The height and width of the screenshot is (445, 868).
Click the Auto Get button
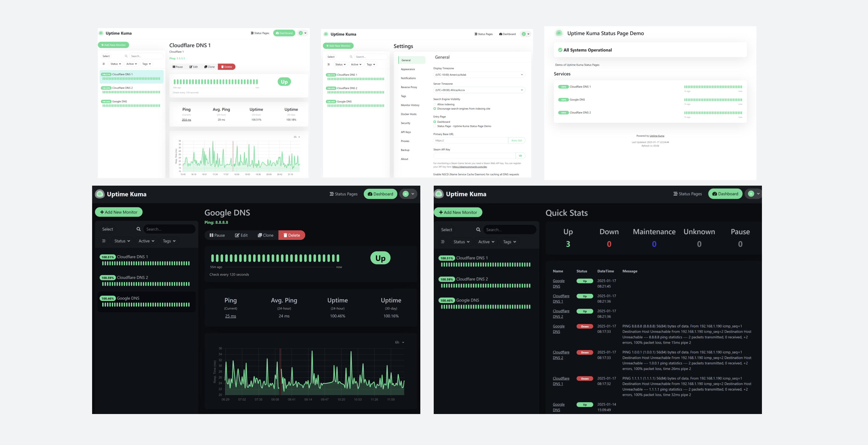click(516, 141)
